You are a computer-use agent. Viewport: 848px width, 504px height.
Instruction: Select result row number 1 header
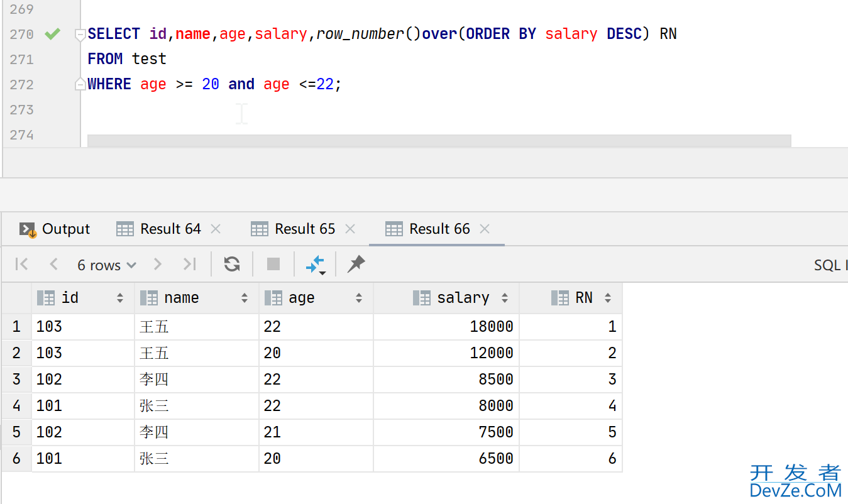[x=16, y=327]
